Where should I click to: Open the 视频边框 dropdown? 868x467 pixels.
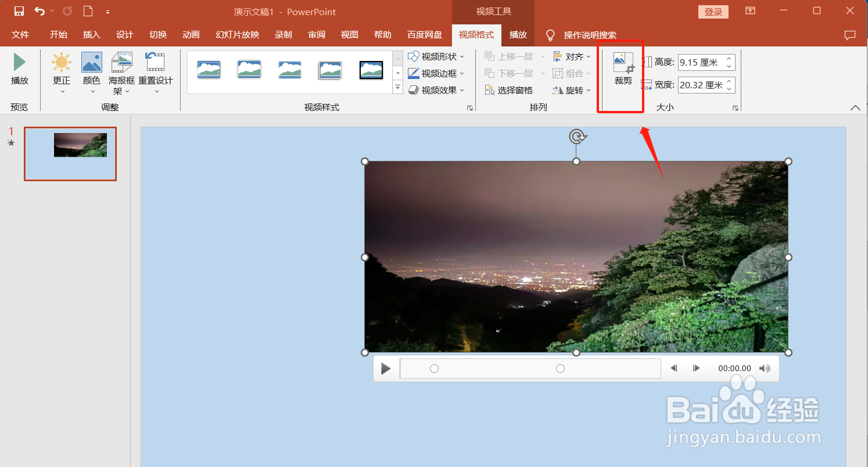436,73
